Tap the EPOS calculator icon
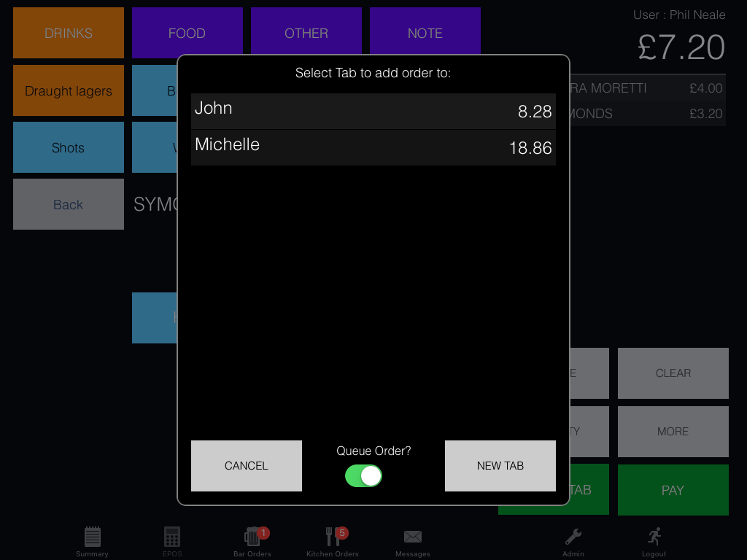The image size is (747, 560). (x=172, y=538)
